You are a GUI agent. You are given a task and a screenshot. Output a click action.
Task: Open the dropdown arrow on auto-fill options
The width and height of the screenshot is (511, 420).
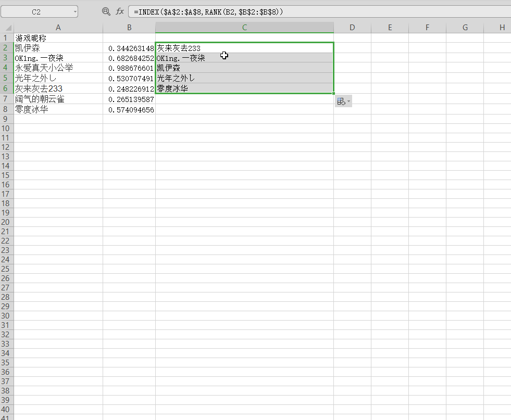(349, 101)
